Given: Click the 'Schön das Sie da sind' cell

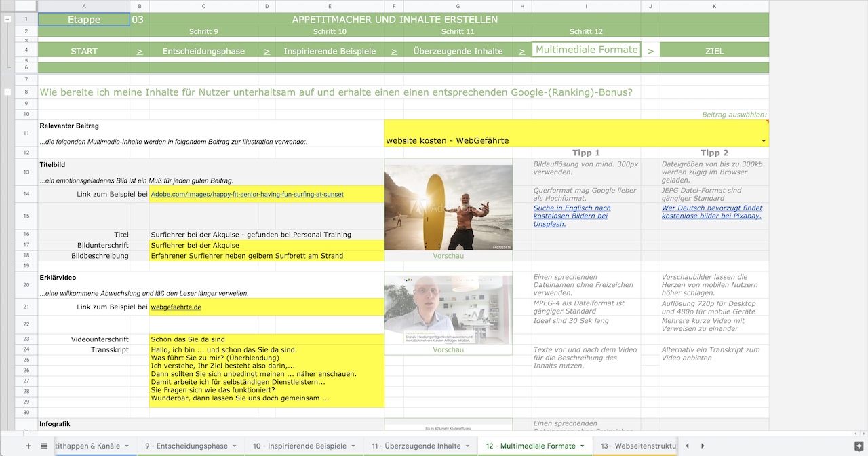Looking at the screenshot, I should click(267, 339).
